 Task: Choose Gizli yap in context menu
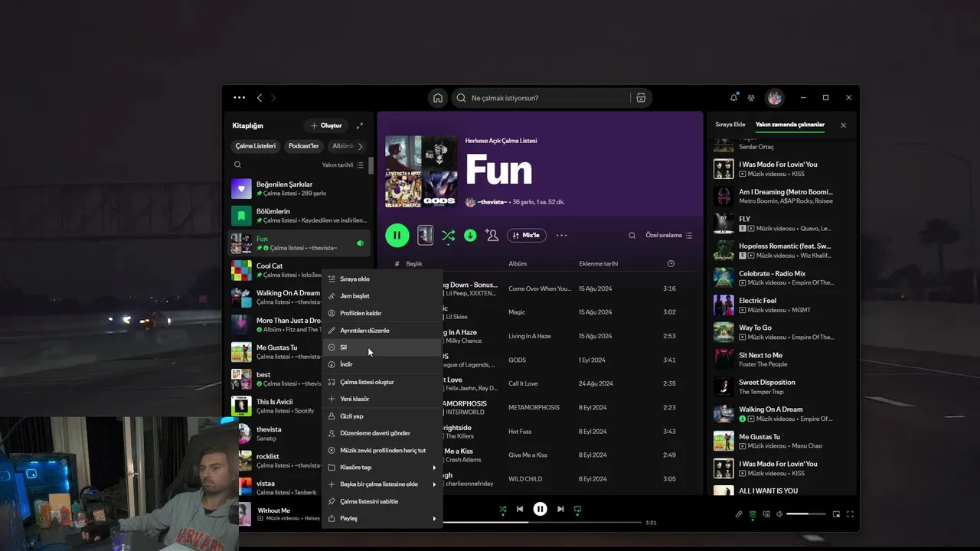pos(382,416)
